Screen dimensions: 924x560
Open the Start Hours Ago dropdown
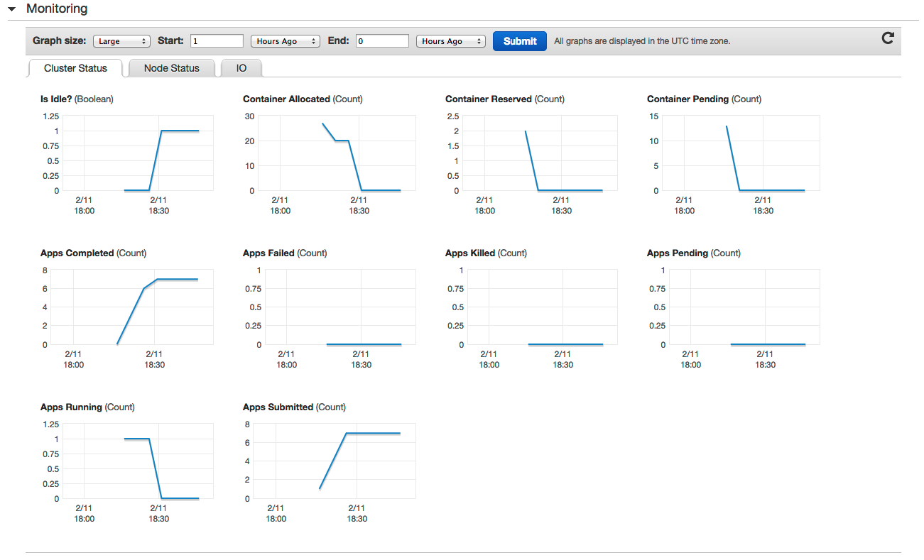click(286, 41)
